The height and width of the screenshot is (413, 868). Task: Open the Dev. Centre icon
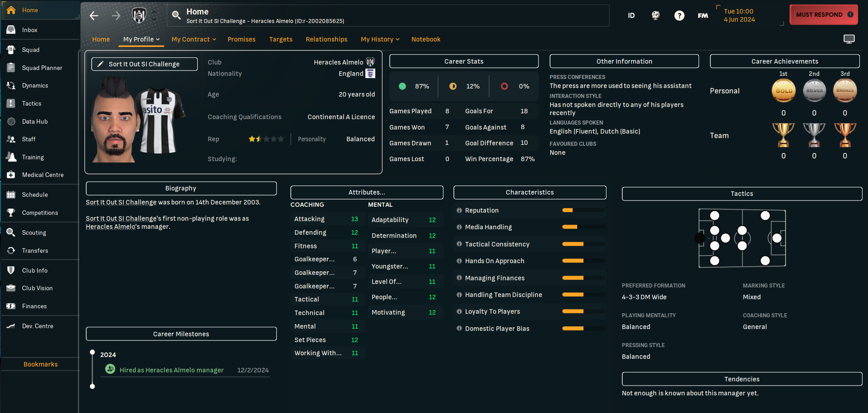pyautogui.click(x=11, y=326)
